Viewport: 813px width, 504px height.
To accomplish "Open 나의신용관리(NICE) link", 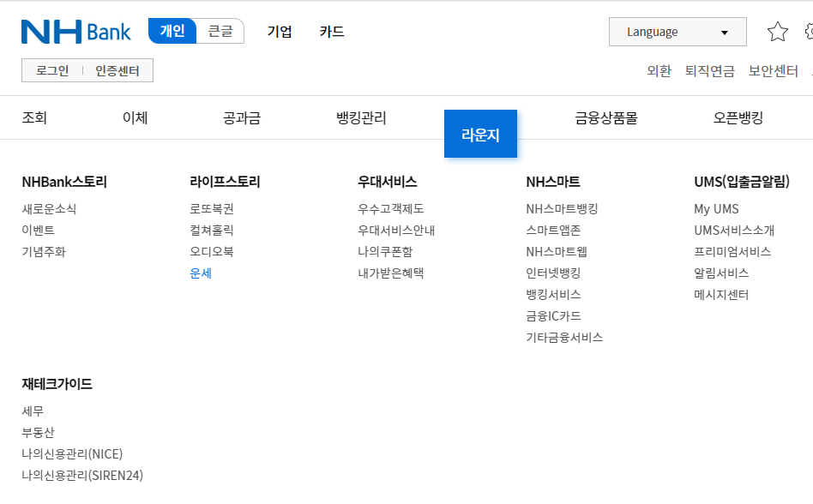I will [72, 454].
